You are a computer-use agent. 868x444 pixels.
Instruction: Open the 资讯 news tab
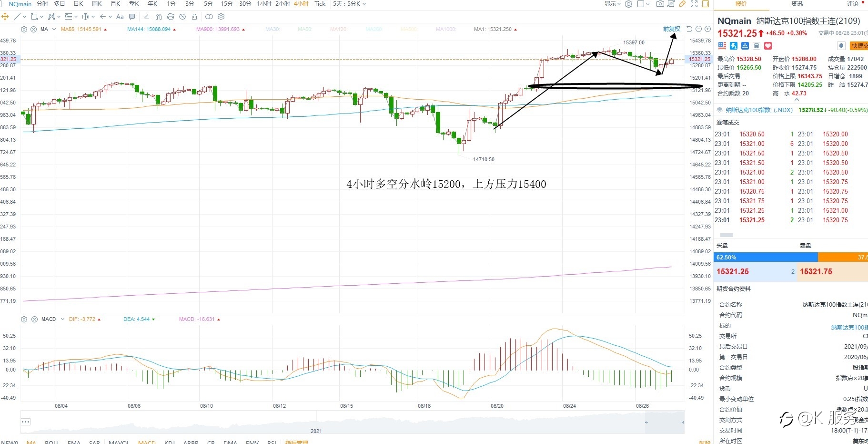(x=797, y=4)
